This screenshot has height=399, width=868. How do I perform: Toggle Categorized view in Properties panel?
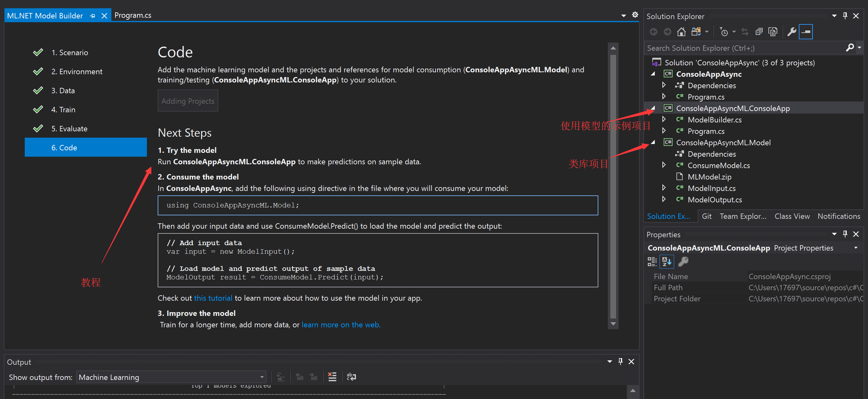(652, 261)
